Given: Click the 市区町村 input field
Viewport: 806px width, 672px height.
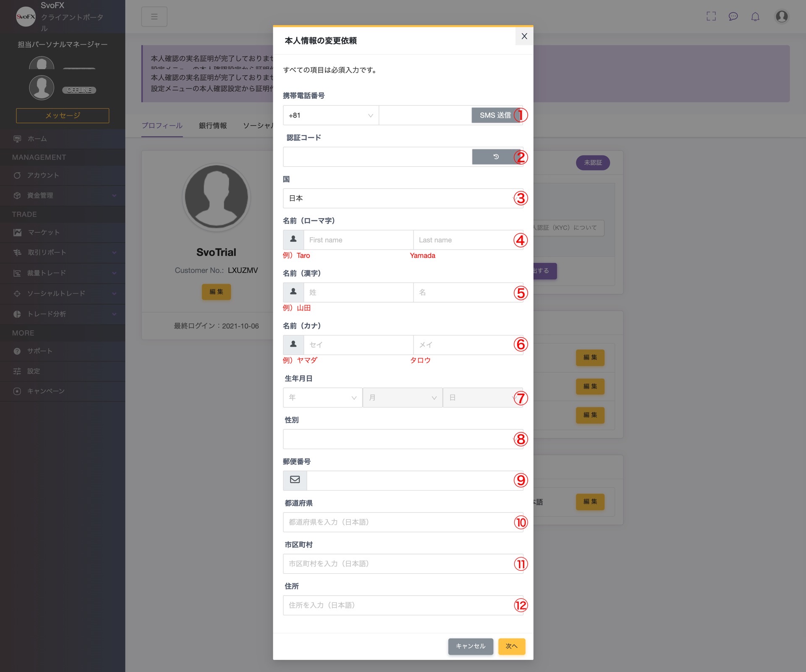Looking at the screenshot, I should pos(403,564).
